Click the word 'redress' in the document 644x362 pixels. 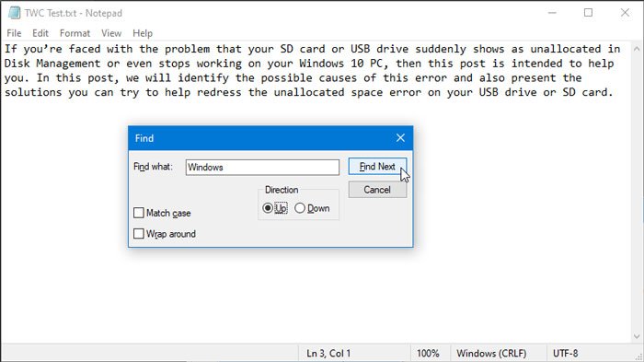pos(219,92)
